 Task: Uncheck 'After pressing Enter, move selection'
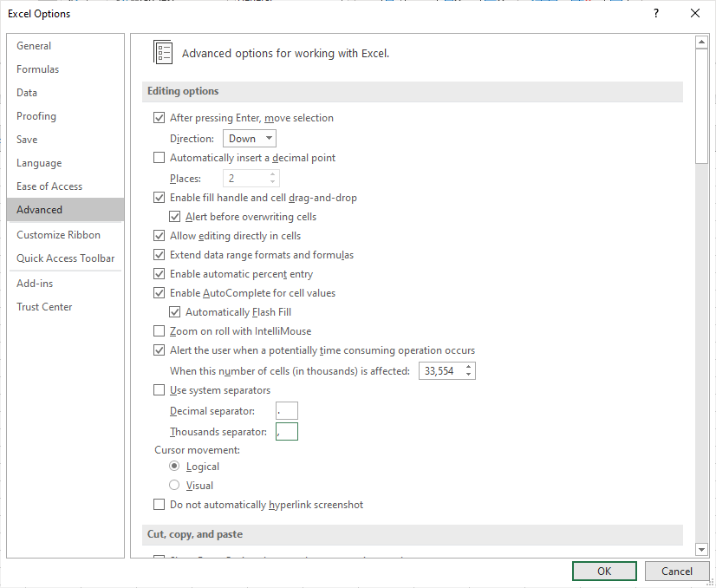[x=159, y=117]
